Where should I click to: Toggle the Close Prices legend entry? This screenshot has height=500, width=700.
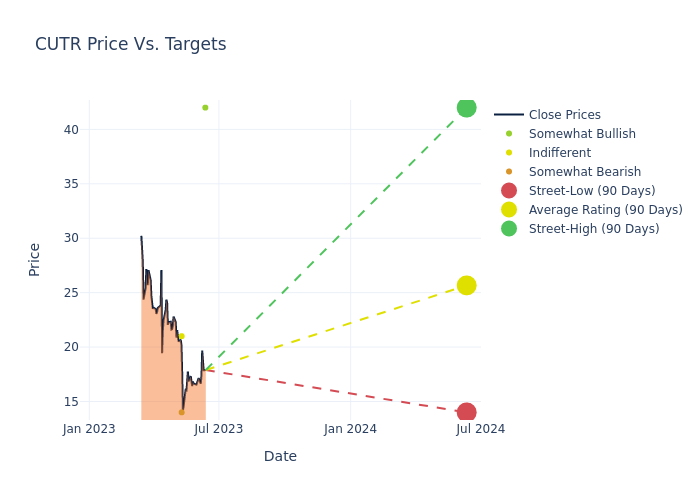coord(564,115)
